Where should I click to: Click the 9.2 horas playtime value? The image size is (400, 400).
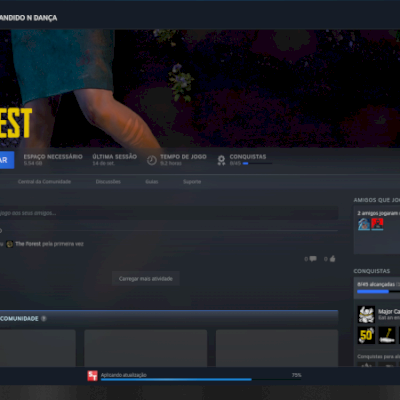[171, 163]
